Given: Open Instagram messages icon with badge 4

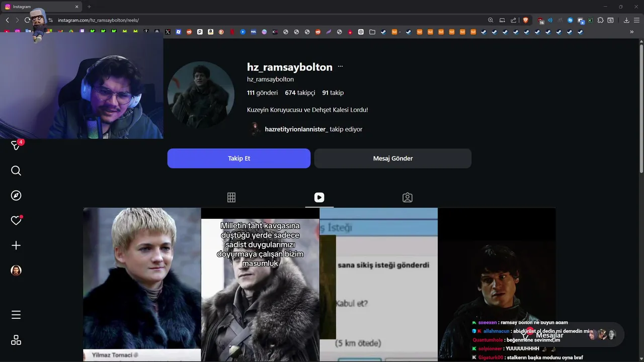Looking at the screenshot, I should coord(16,146).
